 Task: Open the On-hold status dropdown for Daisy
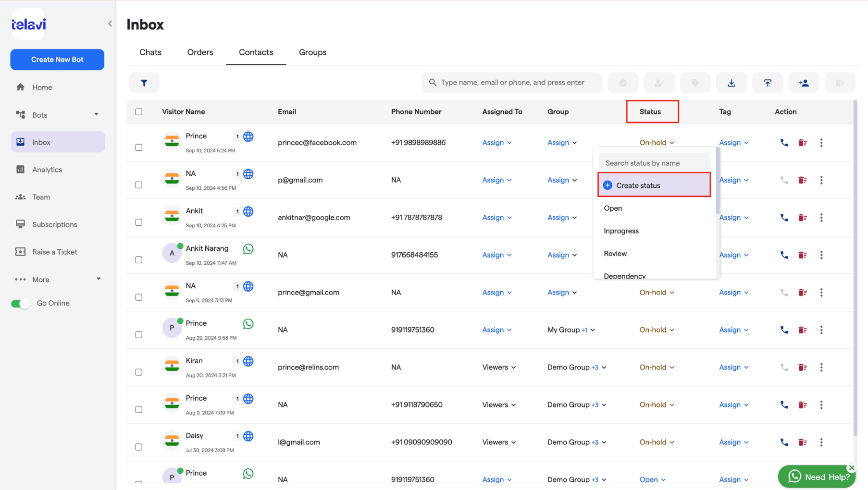click(x=657, y=442)
